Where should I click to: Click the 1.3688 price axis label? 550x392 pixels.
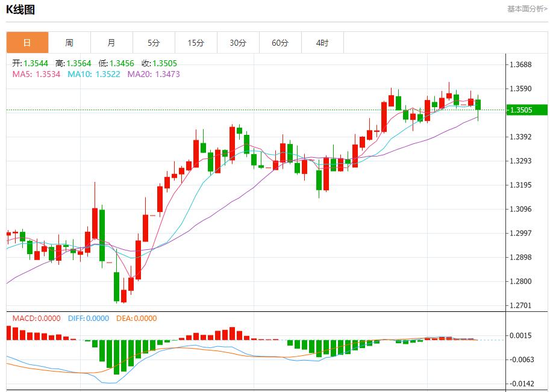(x=520, y=64)
